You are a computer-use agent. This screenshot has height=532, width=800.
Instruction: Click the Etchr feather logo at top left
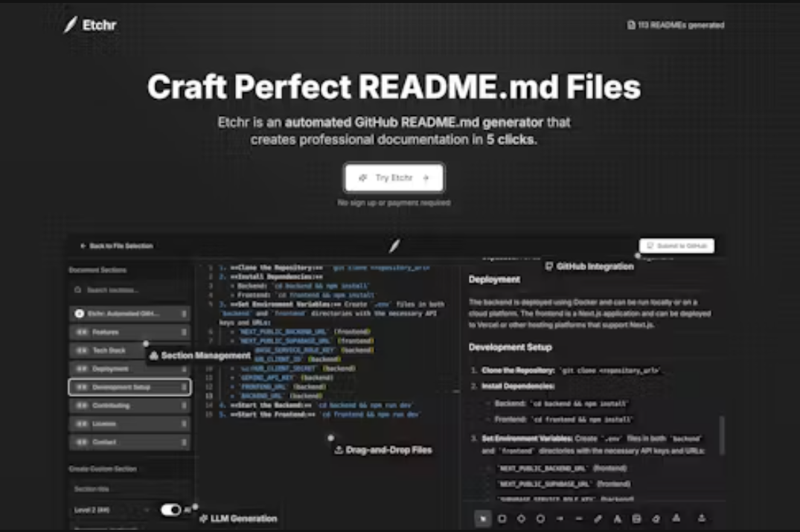[x=71, y=25]
